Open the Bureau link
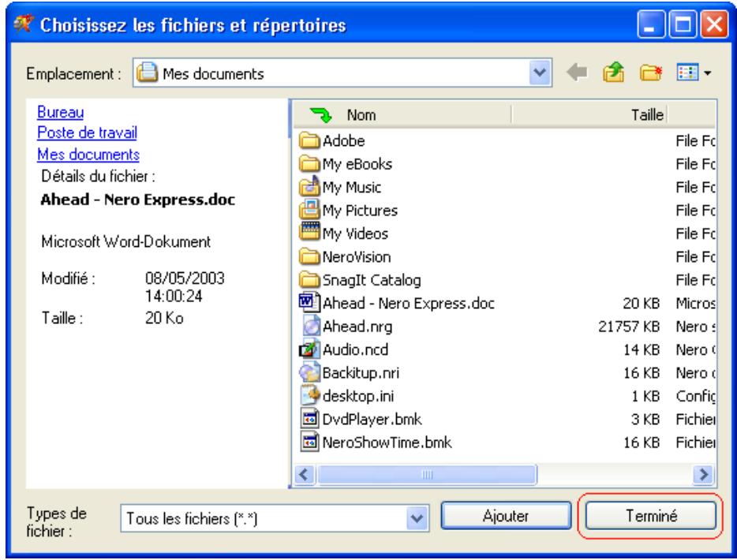This screenshot has height=560, width=737. click(x=60, y=112)
